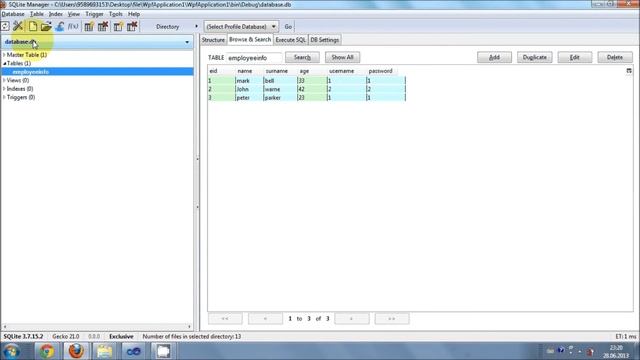Open the Database menu
Screen dimensions: 640x360
point(13,14)
